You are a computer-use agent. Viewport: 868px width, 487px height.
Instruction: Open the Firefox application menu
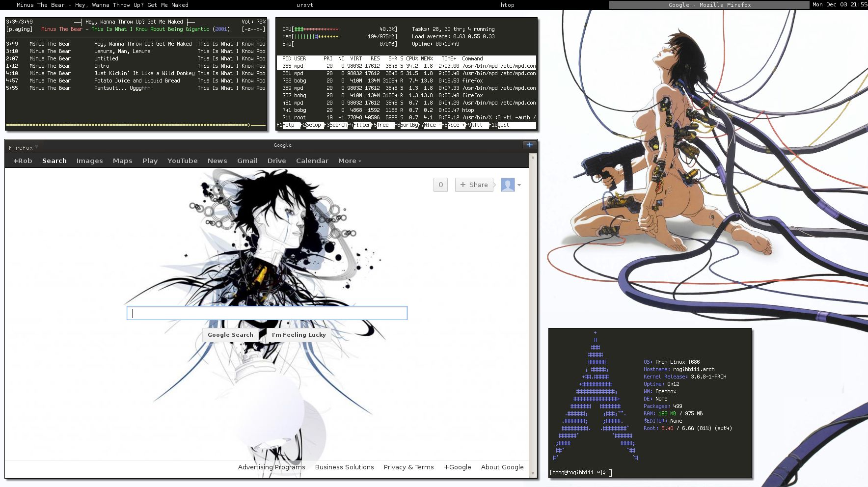click(x=22, y=147)
